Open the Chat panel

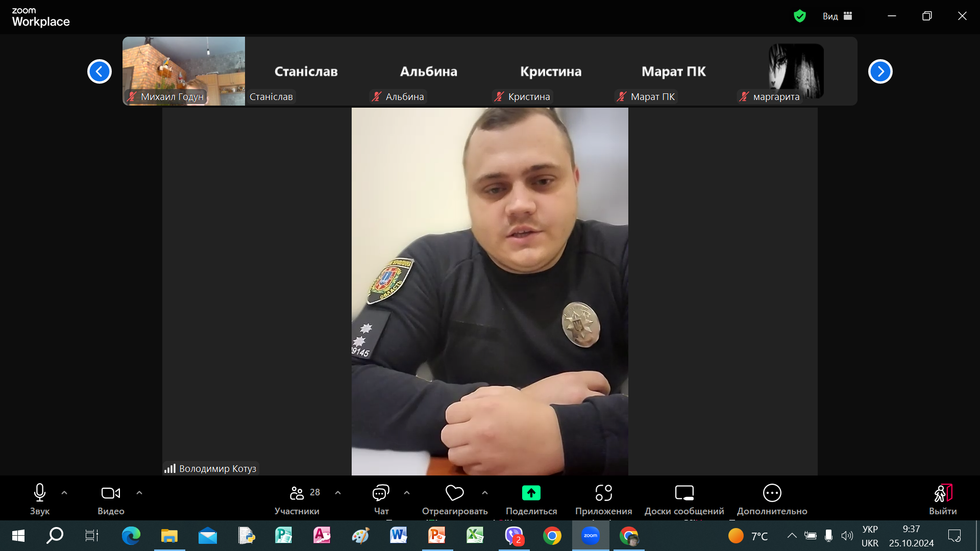click(381, 493)
